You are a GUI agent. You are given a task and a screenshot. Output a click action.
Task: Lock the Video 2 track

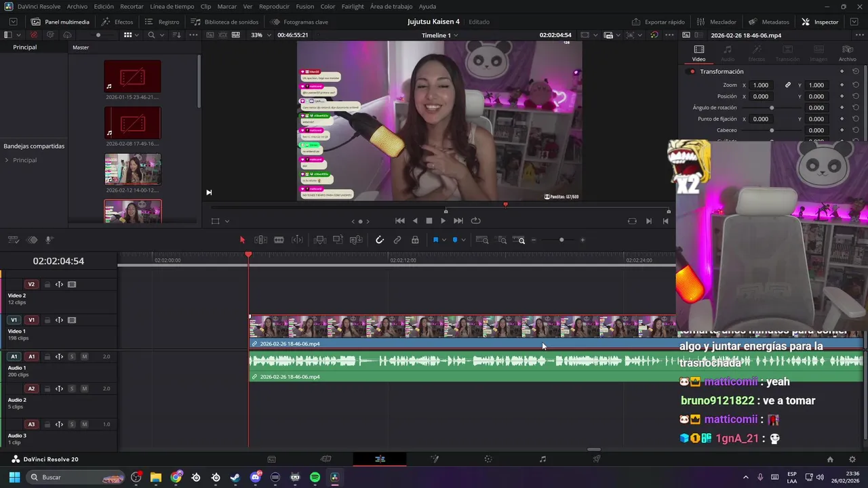[47, 285]
